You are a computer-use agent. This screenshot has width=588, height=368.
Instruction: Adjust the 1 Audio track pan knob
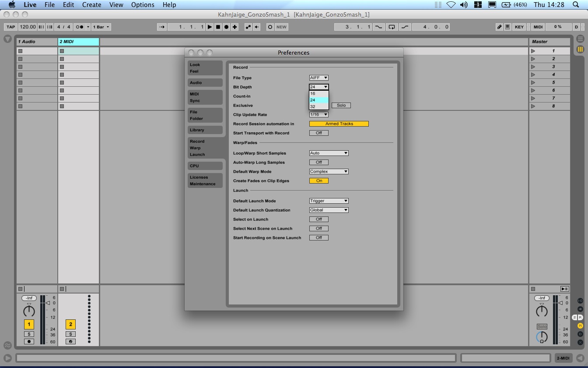coord(29,311)
